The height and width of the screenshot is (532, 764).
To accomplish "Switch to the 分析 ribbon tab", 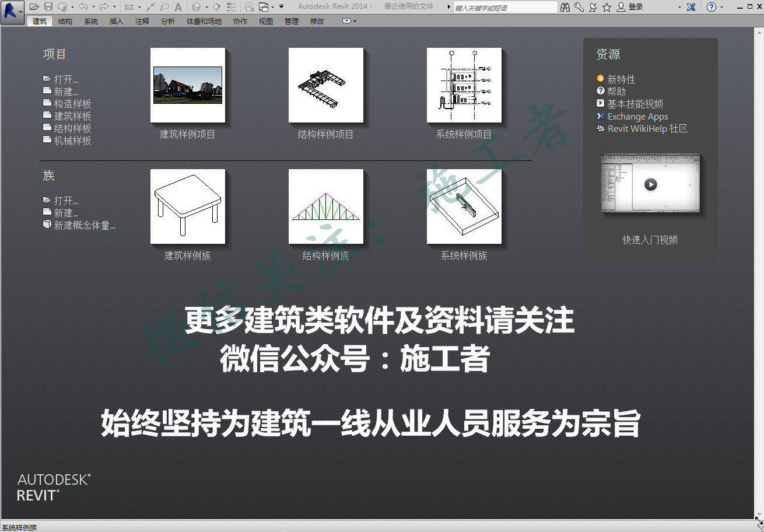I will (168, 21).
